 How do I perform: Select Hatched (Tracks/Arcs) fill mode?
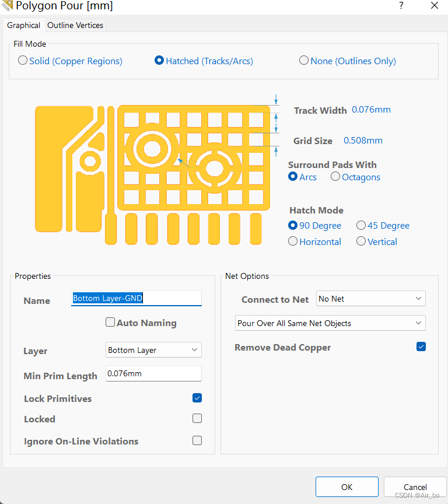[x=159, y=60]
